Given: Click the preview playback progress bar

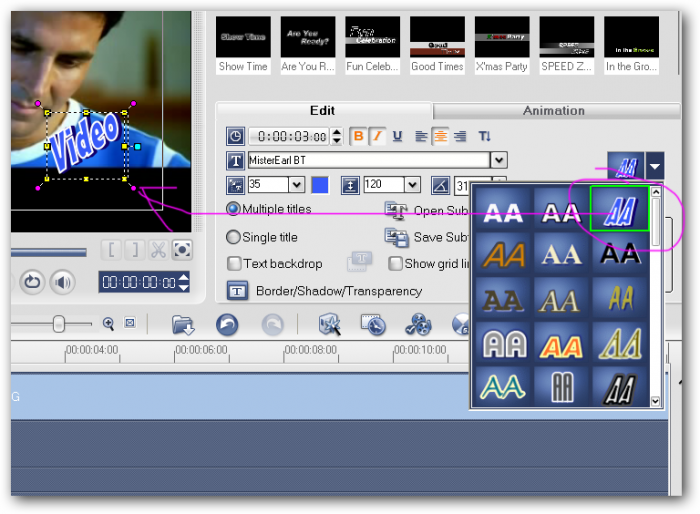Looking at the screenshot, I should tap(49, 253).
